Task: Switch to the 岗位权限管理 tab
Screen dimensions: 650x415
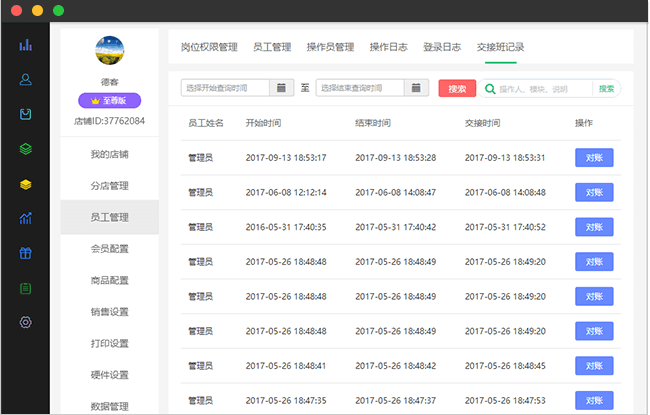Action: point(209,47)
